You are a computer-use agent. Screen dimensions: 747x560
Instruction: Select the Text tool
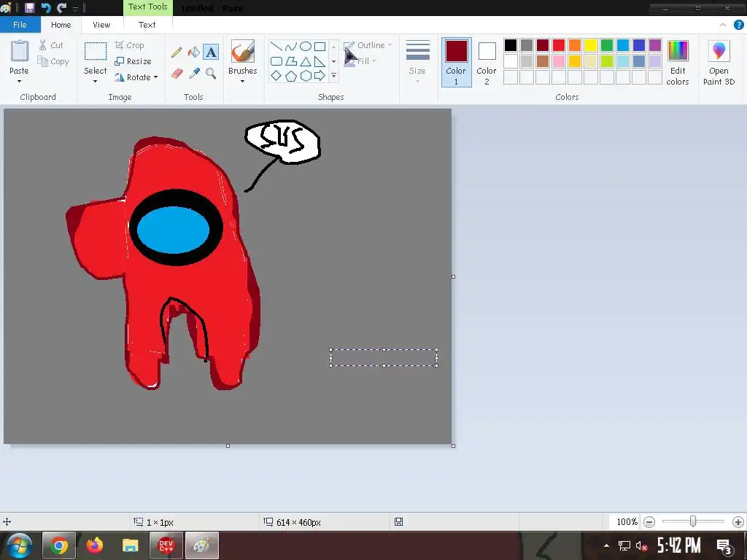pyautogui.click(x=211, y=52)
